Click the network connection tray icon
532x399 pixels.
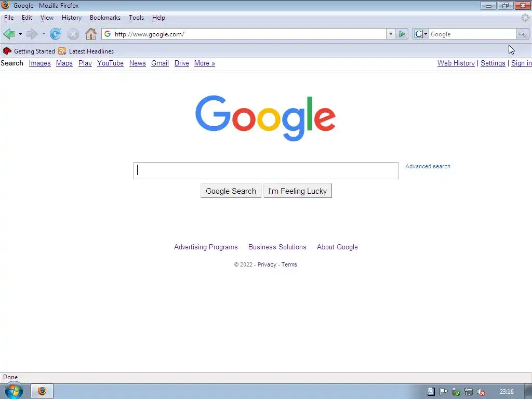(469, 392)
